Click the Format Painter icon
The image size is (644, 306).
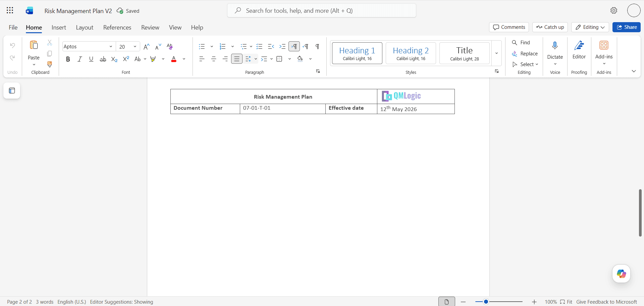(x=50, y=64)
